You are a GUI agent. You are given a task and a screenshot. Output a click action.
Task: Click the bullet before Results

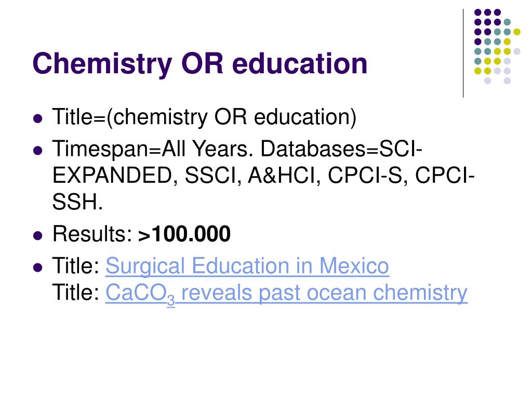click(x=38, y=235)
